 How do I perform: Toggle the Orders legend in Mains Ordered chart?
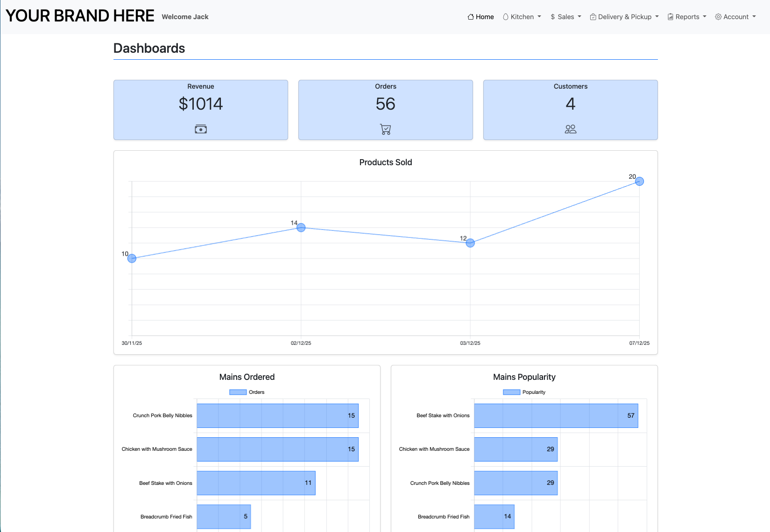pyautogui.click(x=247, y=392)
